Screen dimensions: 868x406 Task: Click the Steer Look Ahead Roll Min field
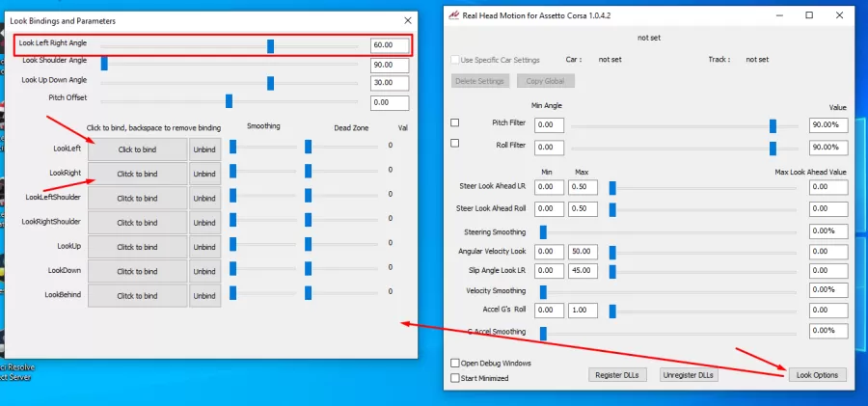549,209
